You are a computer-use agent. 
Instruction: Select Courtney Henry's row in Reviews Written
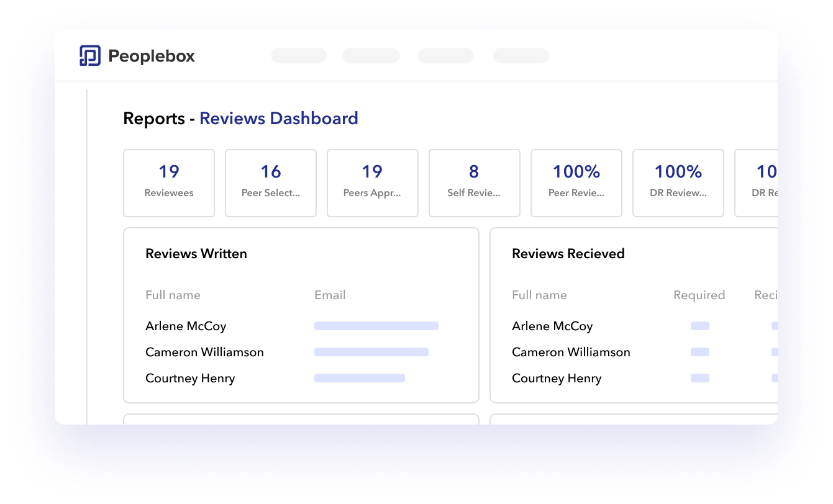coord(190,378)
